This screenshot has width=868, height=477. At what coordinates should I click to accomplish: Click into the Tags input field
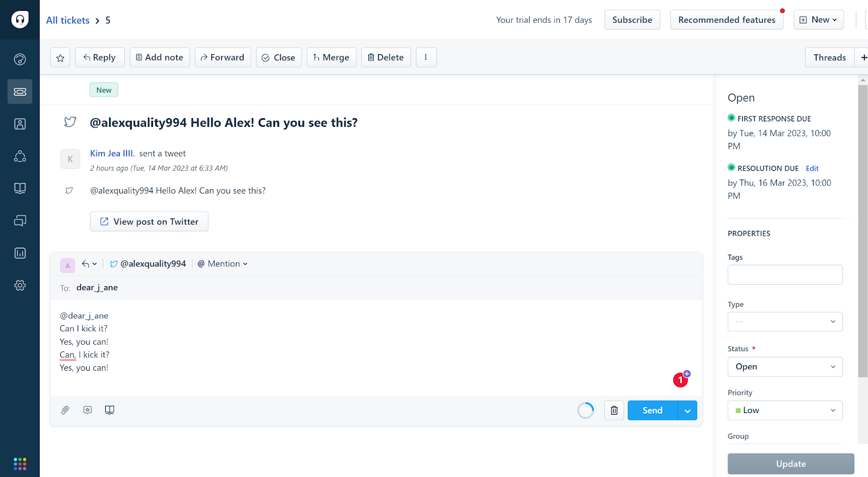(784, 275)
